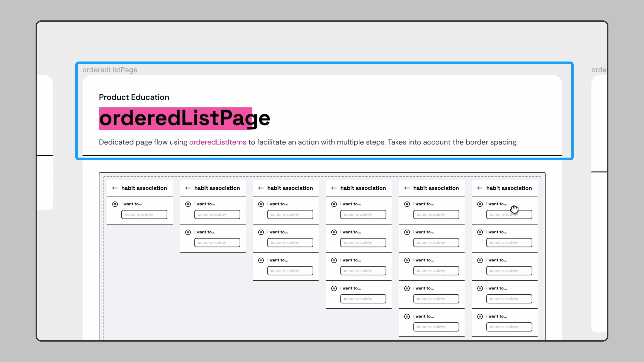
Task: Focus first activity input in fourth column
Action: [363, 215]
